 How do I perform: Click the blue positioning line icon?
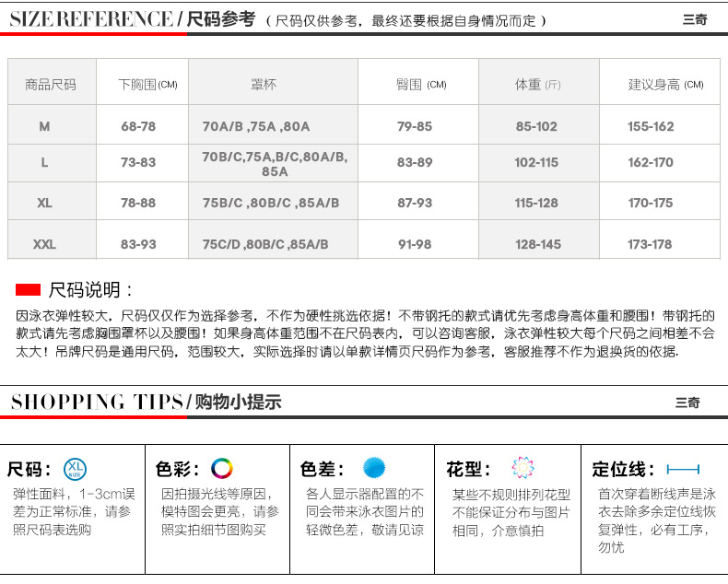pyautogui.click(x=683, y=469)
